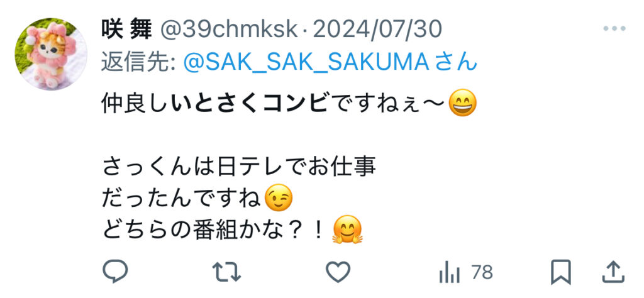This screenshot has height=298, width=644.
Task: Click the hugging face emoji
Action: (x=347, y=230)
